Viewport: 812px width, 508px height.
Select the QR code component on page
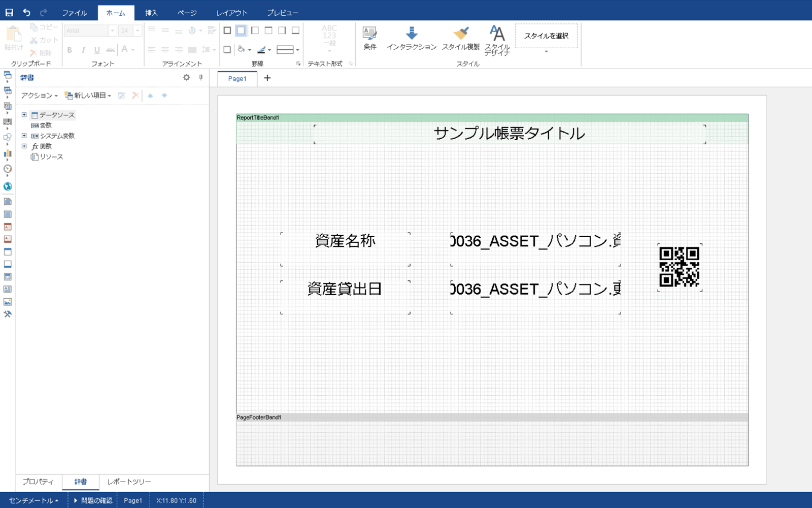click(x=680, y=267)
